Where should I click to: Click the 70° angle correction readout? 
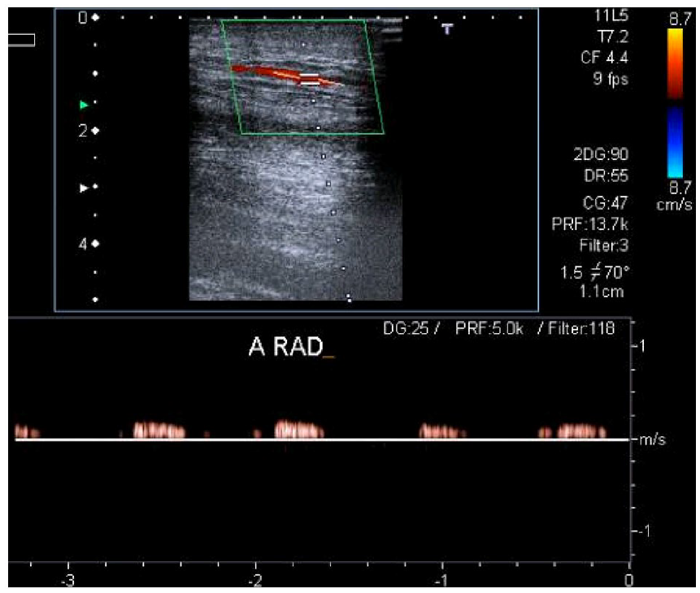pos(616,272)
